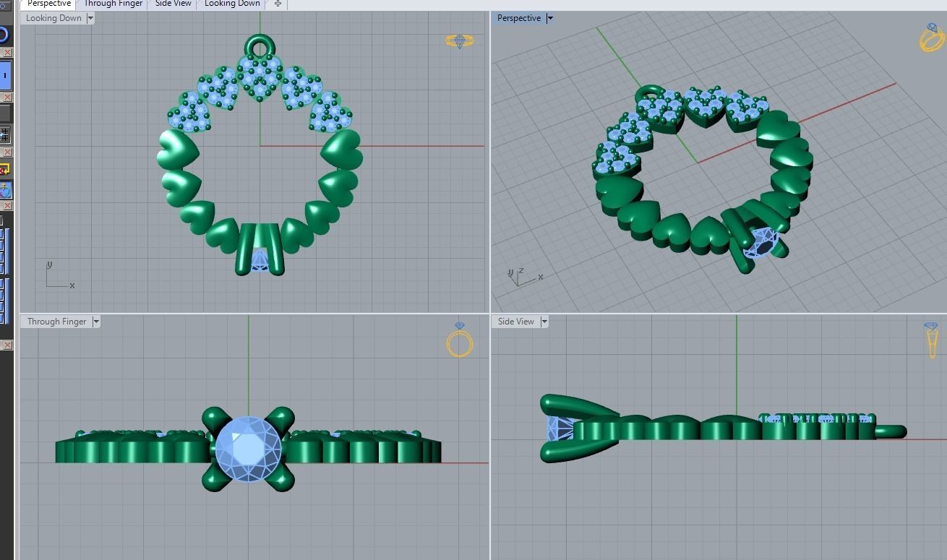Close the toolbar group below the blue circle icon
The width and height of the screenshot is (947, 560).
[x=8, y=52]
